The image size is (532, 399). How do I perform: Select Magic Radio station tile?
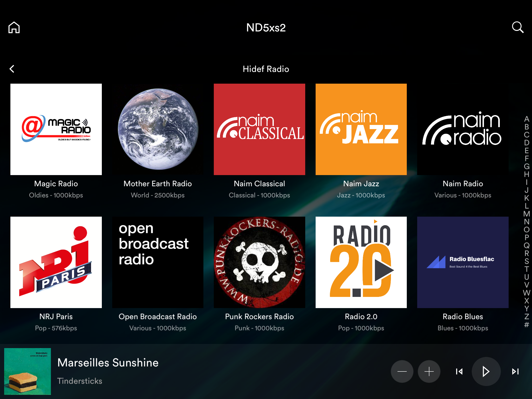[56, 129]
